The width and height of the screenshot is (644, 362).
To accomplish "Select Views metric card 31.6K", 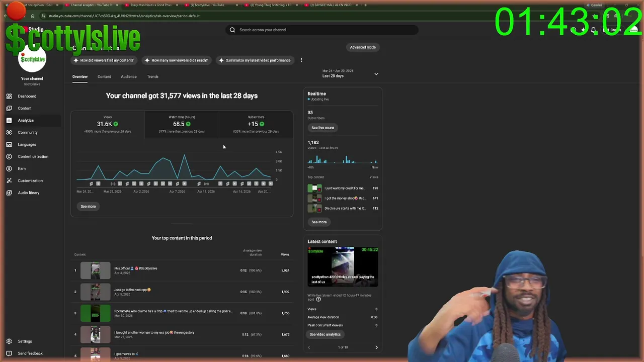I will point(108,124).
